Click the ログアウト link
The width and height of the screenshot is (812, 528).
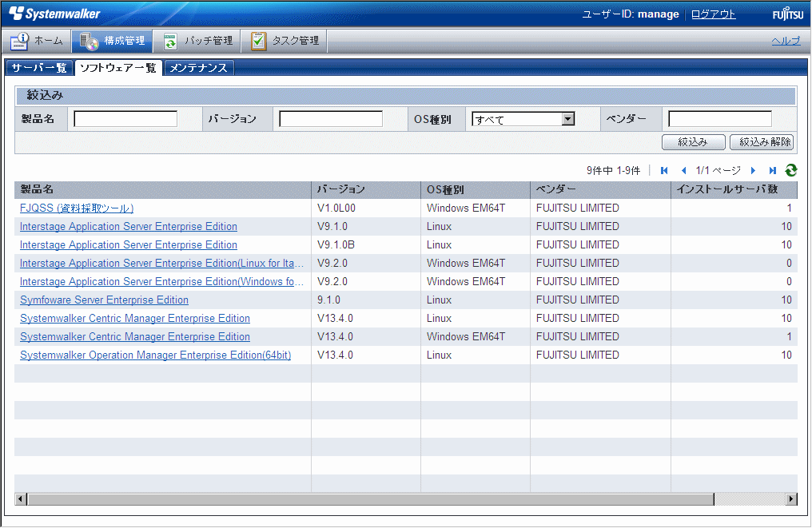tap(713, 14)
